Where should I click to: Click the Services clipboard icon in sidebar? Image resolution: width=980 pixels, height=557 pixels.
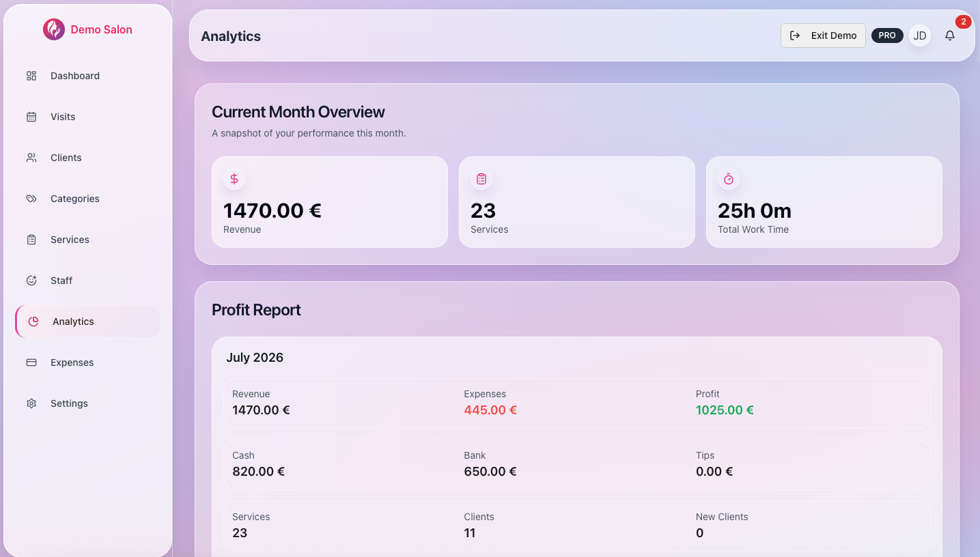pyautogui.click(x=31, y=240)
